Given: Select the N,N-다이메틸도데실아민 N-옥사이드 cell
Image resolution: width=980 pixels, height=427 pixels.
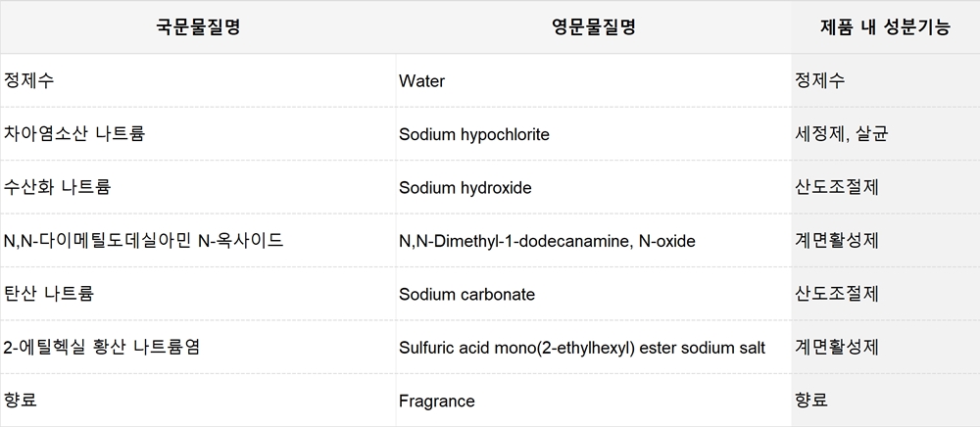Looking at the screenshot, I should point(198,240).
